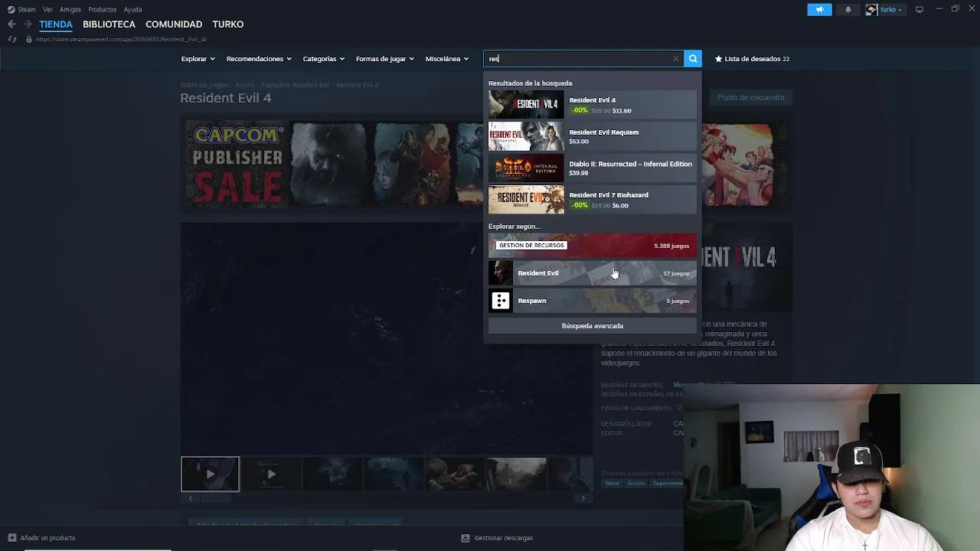The image size is (980, 551).
Task: Reload the page with the refresh icon
Action: coord(12,39)
